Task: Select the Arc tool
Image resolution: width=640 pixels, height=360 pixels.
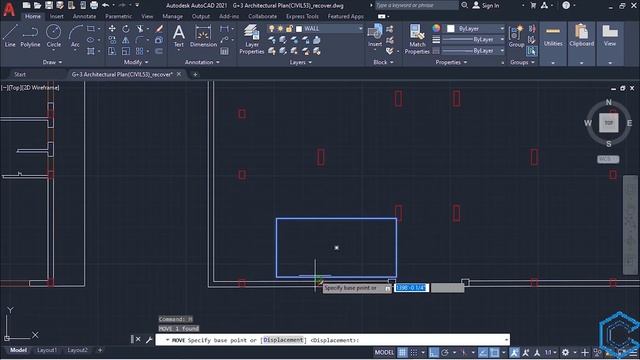Action: tap(75, 36)
